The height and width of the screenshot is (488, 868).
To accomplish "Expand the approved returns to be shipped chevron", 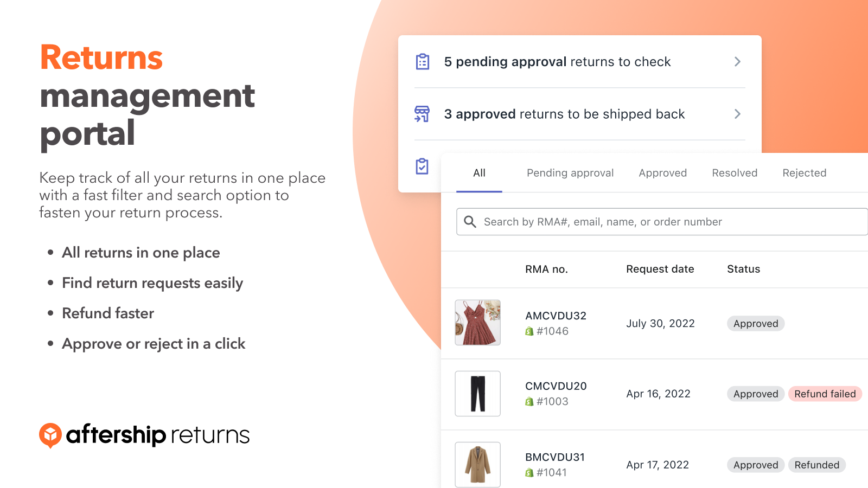I will click(737, 114).
